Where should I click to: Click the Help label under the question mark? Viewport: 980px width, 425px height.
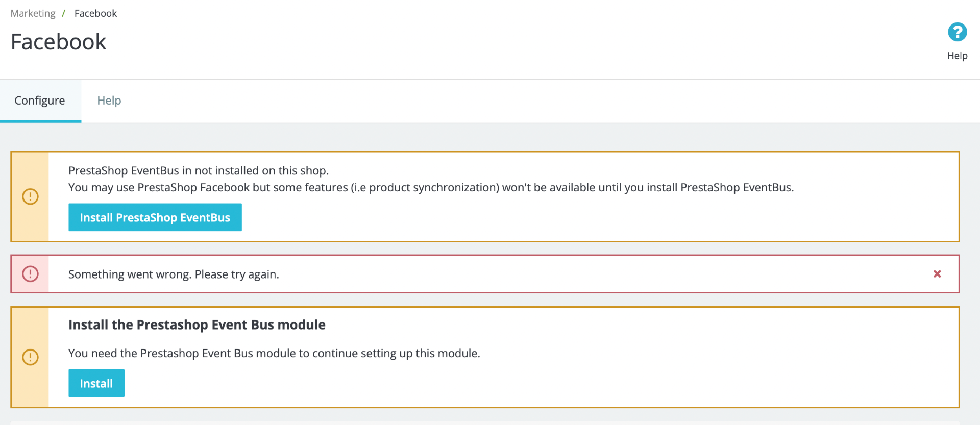point(957,56)
